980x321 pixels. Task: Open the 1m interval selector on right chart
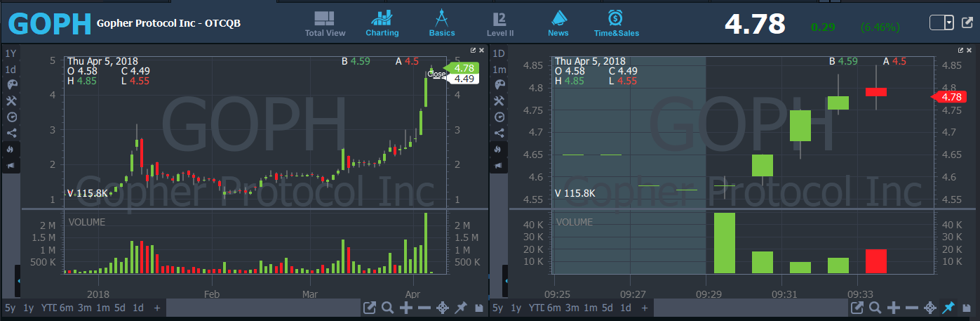499,70
